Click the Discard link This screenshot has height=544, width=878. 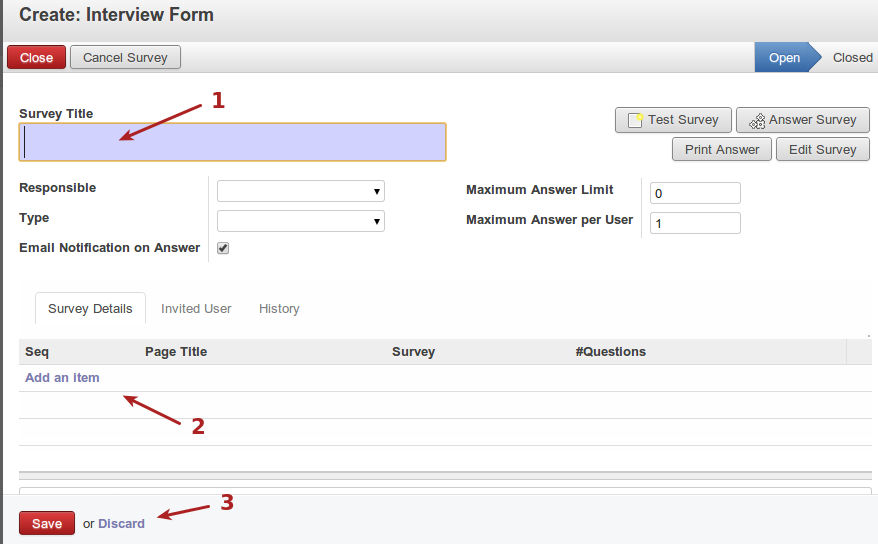point(121,524)
